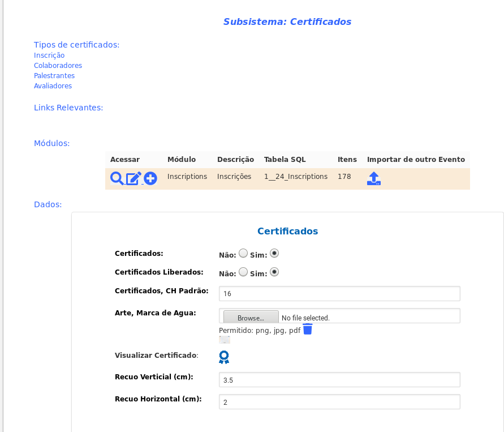Click the 'Tabela SQL' column header

(285, 160)
